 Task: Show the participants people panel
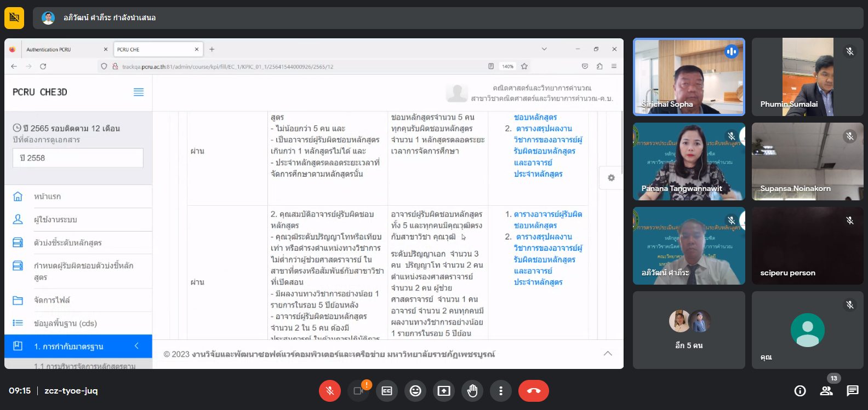click(826, 391)
